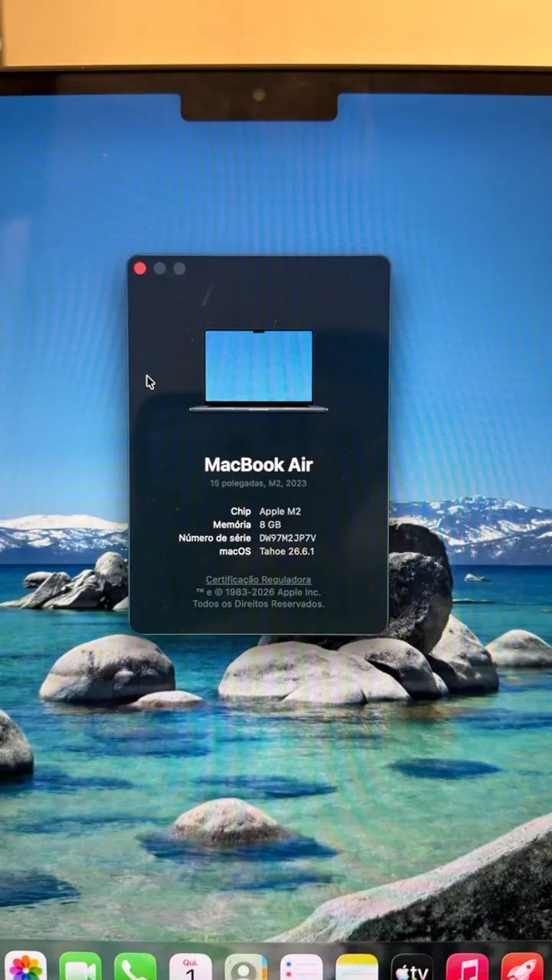
Task: Click the 15 polegadas, M2, 2023 subtitle
Action: coord(259,484)
